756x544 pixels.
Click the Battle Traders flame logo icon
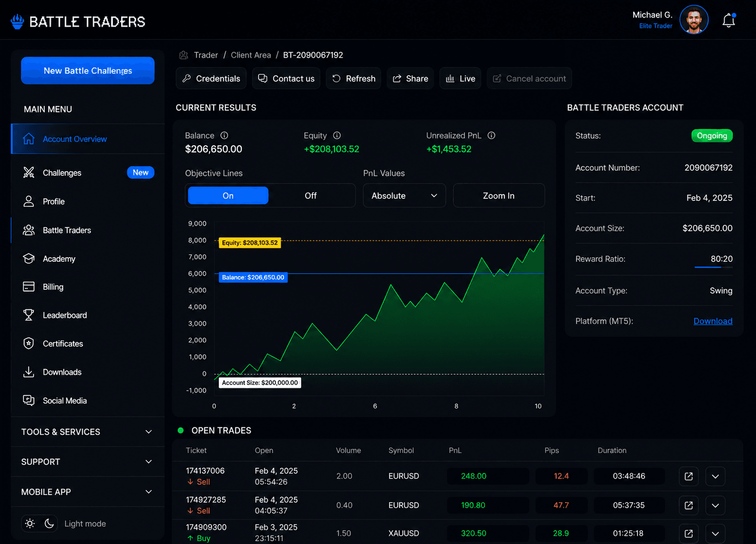17,21
